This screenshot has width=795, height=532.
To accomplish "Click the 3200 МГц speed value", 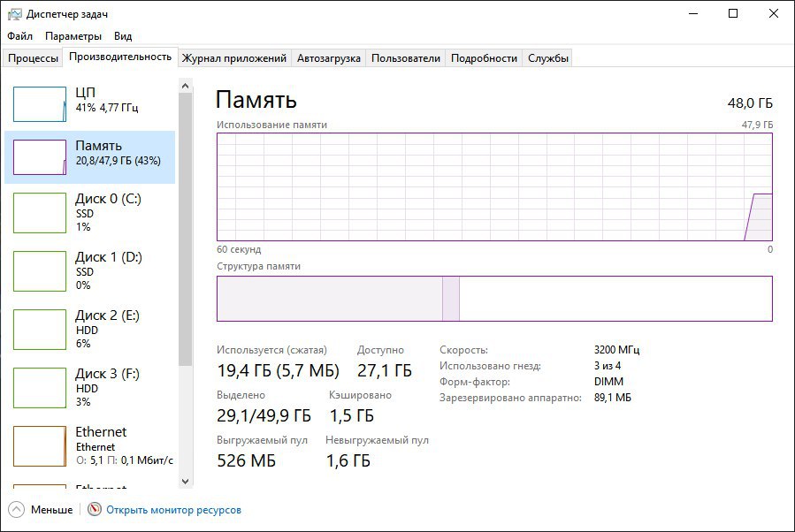I will (x=616, y=350).
